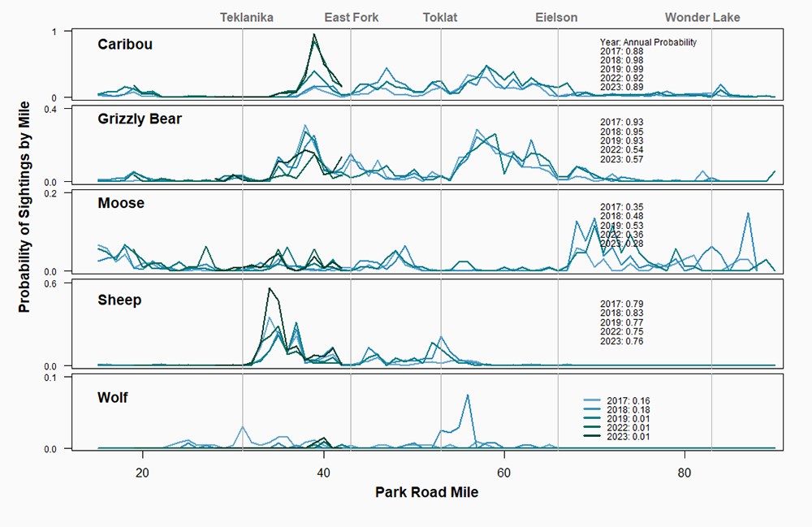Select the Caribou panel title
This screenshot has height=527, width=812.
tap(125, 45)
